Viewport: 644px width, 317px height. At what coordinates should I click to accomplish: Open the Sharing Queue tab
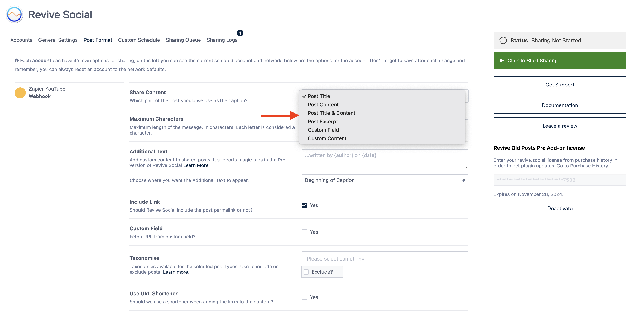point(183,40)
